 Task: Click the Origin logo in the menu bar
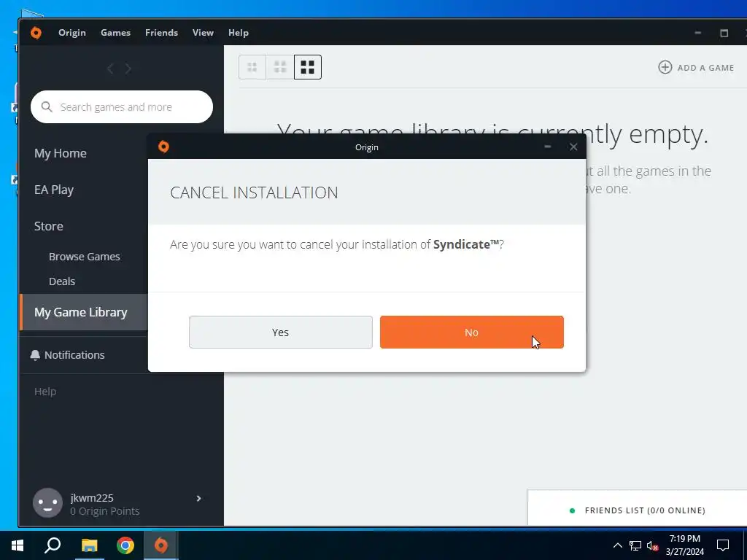pyautogui.click(x=36, y=33)
